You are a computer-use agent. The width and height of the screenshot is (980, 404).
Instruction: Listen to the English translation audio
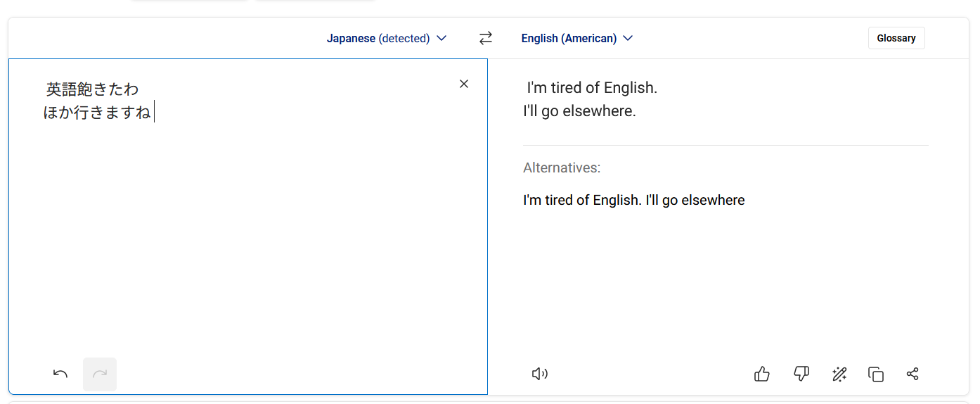pos(539,374)
